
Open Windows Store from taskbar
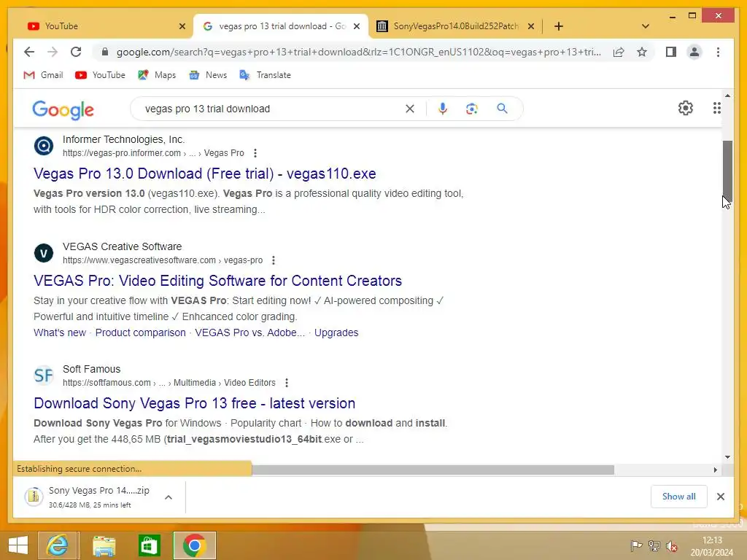(149, 545)
